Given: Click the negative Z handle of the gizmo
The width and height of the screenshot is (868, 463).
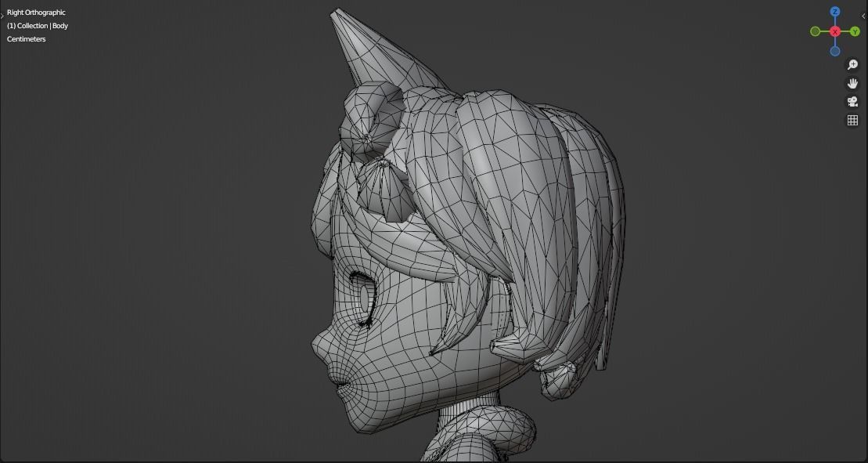Looking at the screenshot, I should (x=835, y=50).
